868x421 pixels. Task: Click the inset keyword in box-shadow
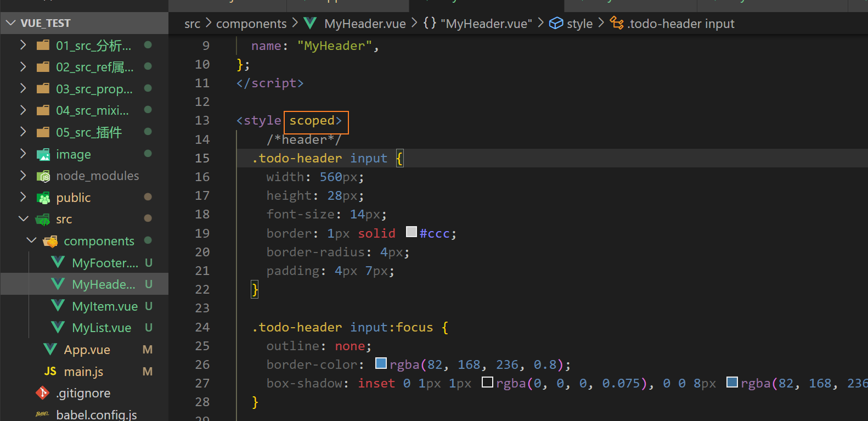click(376, 383)
